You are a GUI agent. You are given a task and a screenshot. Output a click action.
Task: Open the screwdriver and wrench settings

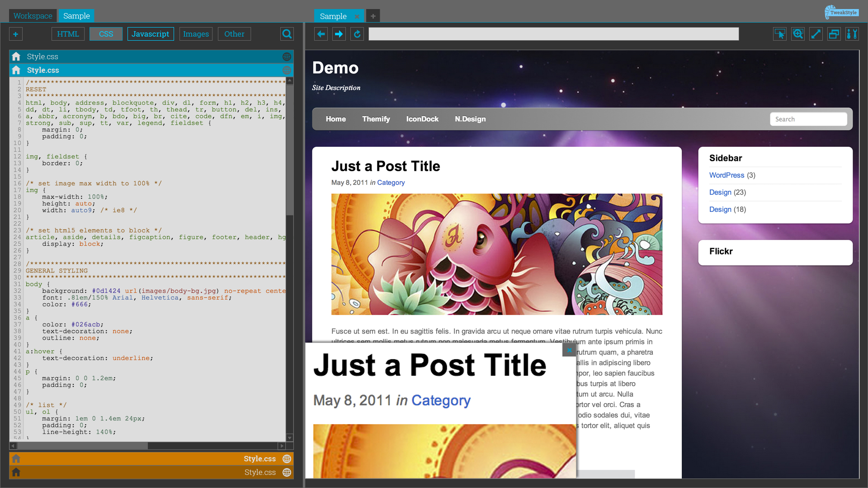coord(852,34)
